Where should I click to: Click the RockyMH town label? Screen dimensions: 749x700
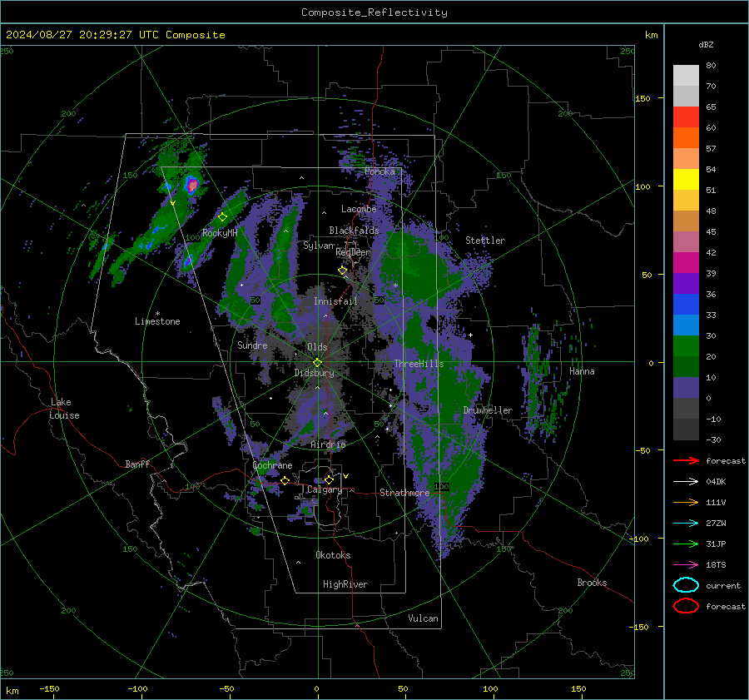tap(220, 233)
